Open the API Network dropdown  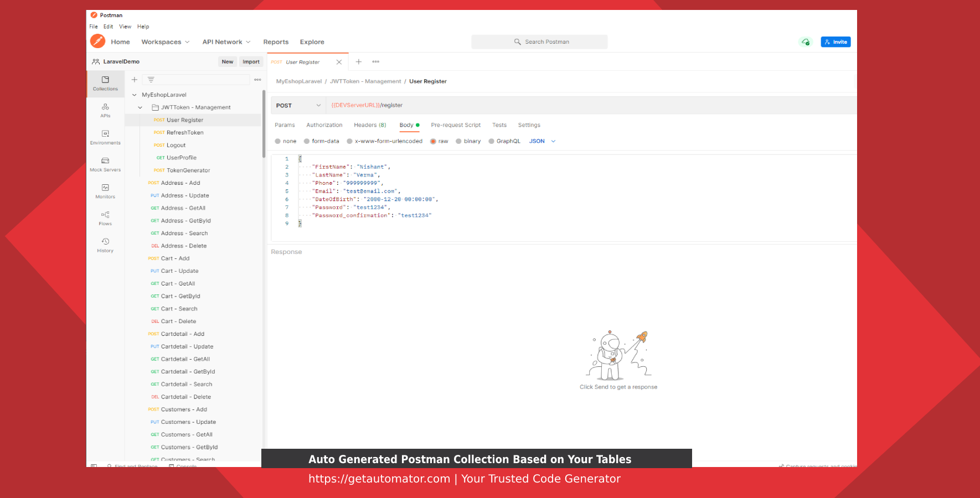click(x=226, y=42)
